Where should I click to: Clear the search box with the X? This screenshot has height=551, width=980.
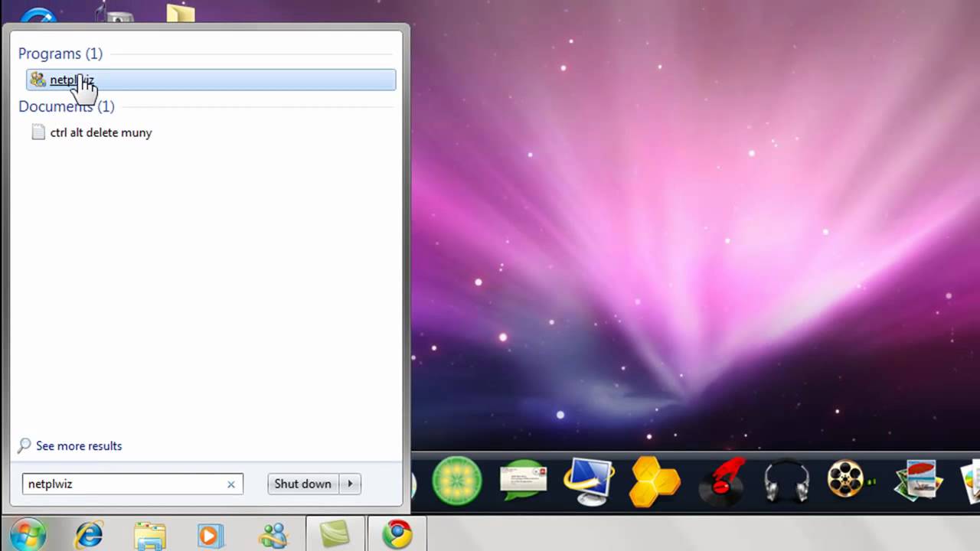tap(231, 484)
